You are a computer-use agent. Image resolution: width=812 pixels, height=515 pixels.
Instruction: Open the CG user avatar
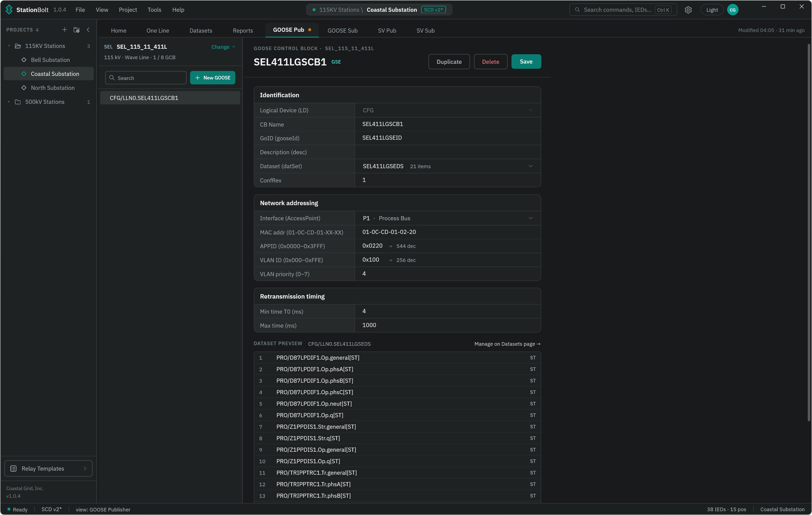point(733,10)
